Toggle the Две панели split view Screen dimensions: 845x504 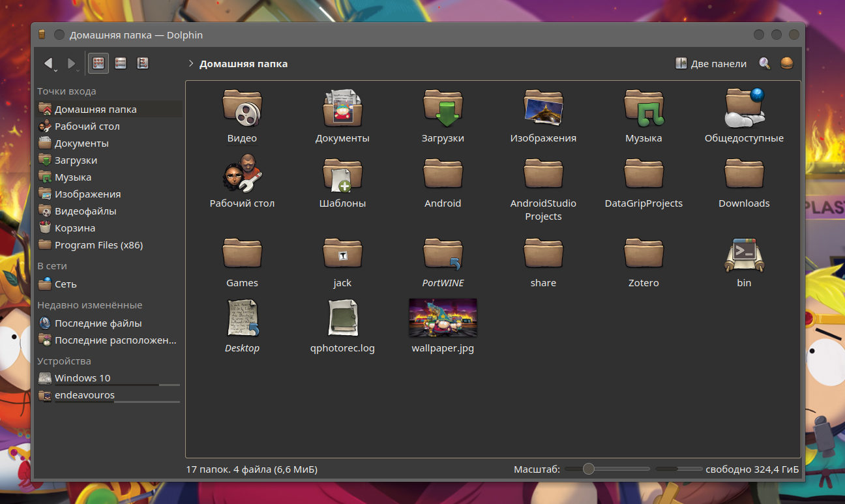(711, 63)
